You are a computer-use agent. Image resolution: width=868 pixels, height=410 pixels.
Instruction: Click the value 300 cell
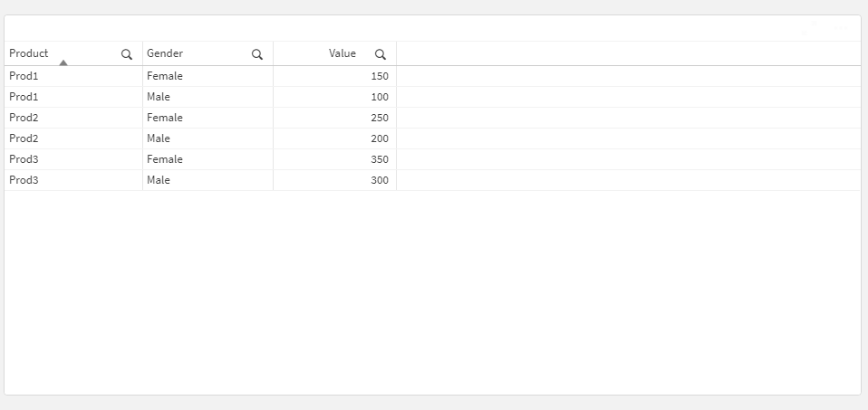(380, 180)
